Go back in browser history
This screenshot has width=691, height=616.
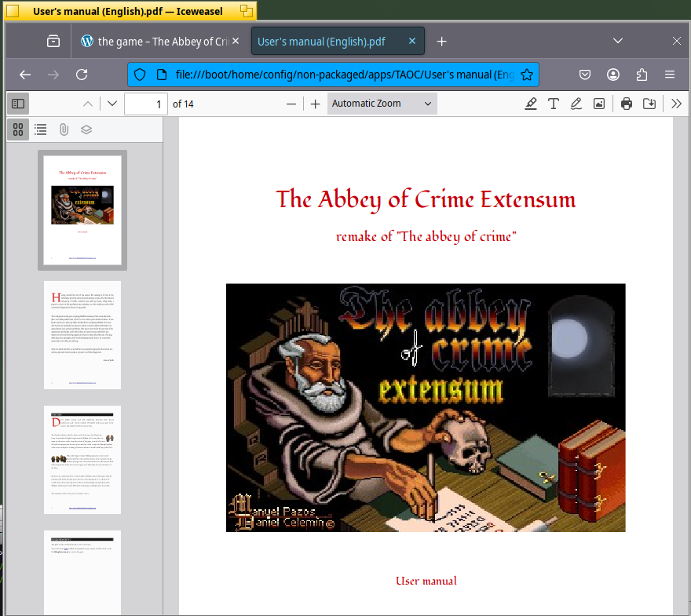tap(25, 75)
